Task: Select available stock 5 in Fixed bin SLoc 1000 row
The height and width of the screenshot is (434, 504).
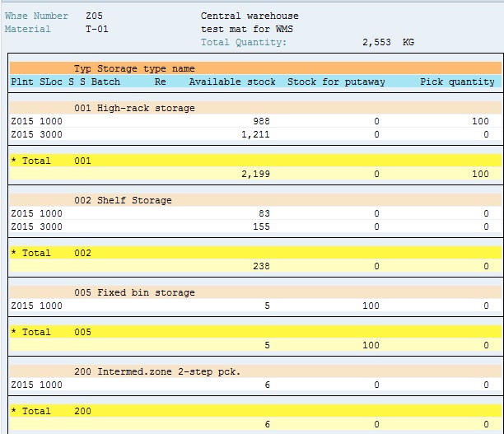Action: (267, 306)
